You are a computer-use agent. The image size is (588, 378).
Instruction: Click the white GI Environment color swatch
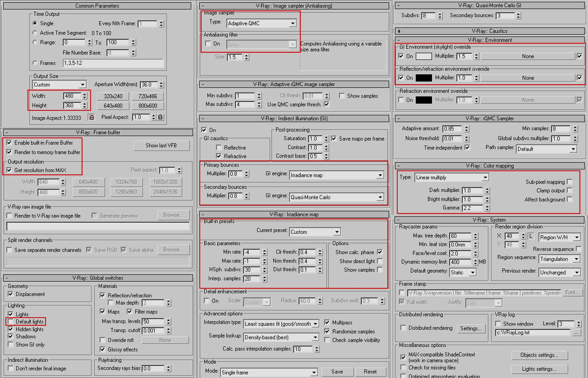[423, 56]
